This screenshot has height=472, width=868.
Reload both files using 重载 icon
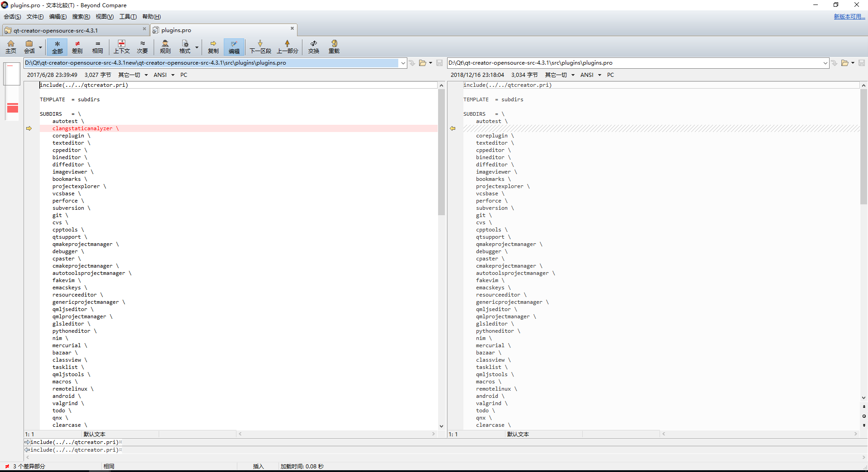334,47
